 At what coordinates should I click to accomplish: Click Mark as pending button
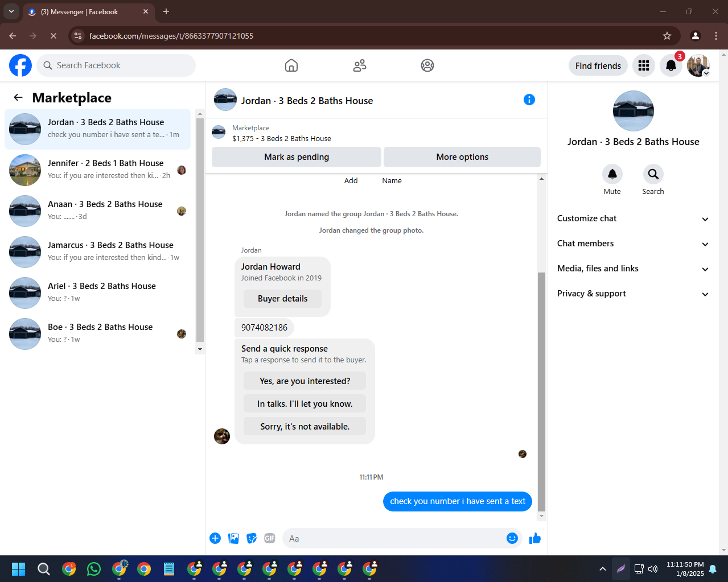297,157
